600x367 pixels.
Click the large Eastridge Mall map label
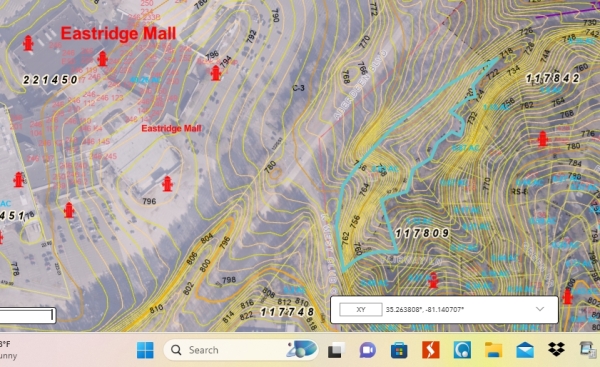(x=118, y=34)
